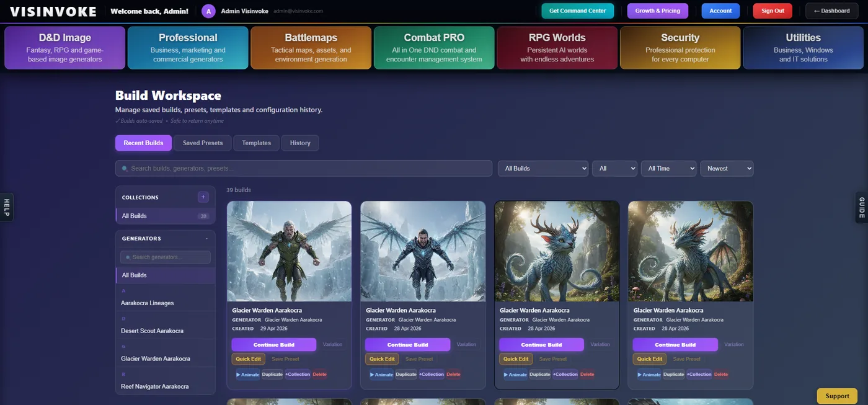Open the Support button
Screen dimensions: 868x405
click(837, 396)
